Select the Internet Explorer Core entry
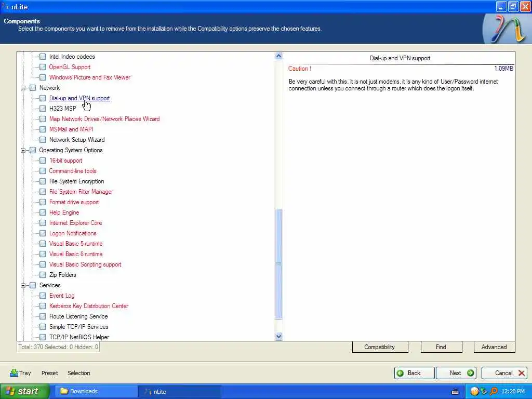532x399 pixels. pos(76,223)
